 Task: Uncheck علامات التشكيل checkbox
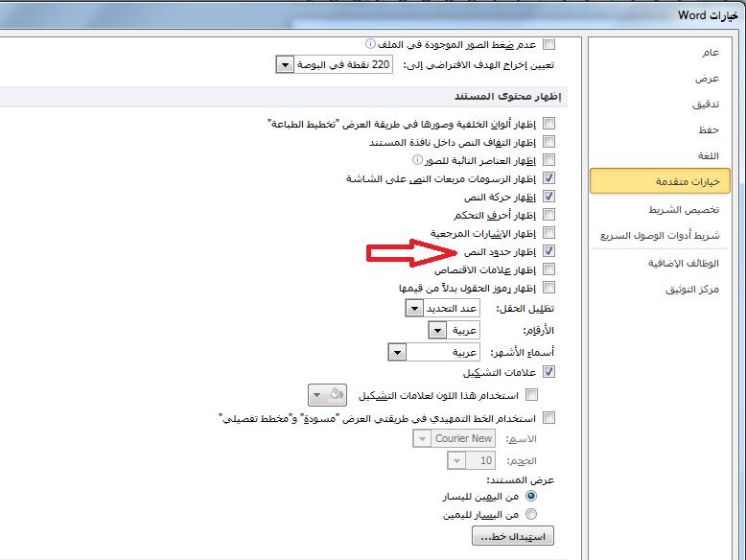tap(548, 372)
